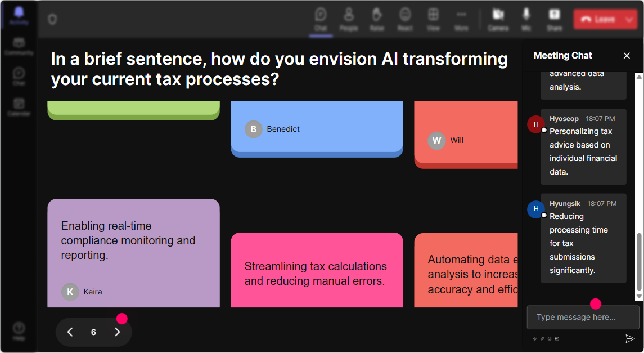Raise your hand in the meeting
Screen dimensions: 644x353
pyautogui.click(x=377, y=19)
